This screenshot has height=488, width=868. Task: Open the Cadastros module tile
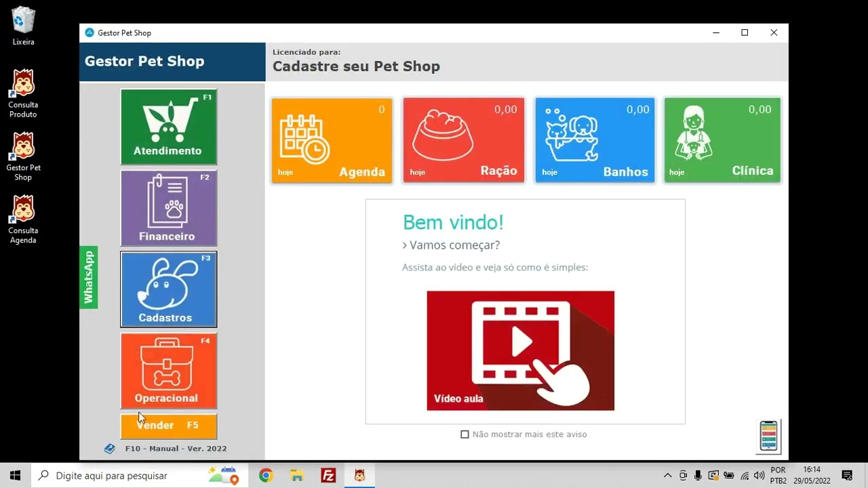169,289
